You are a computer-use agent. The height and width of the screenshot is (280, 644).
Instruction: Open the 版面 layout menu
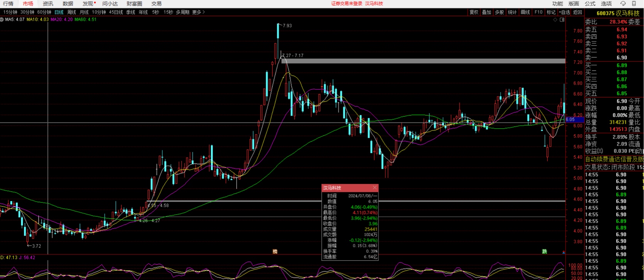click(x=574, y=4)
